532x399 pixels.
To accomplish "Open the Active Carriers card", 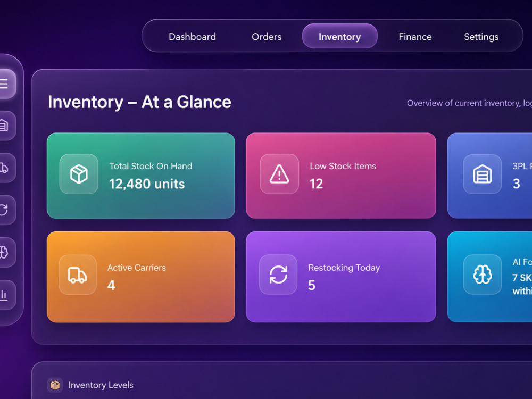I will tap(141, 277).
